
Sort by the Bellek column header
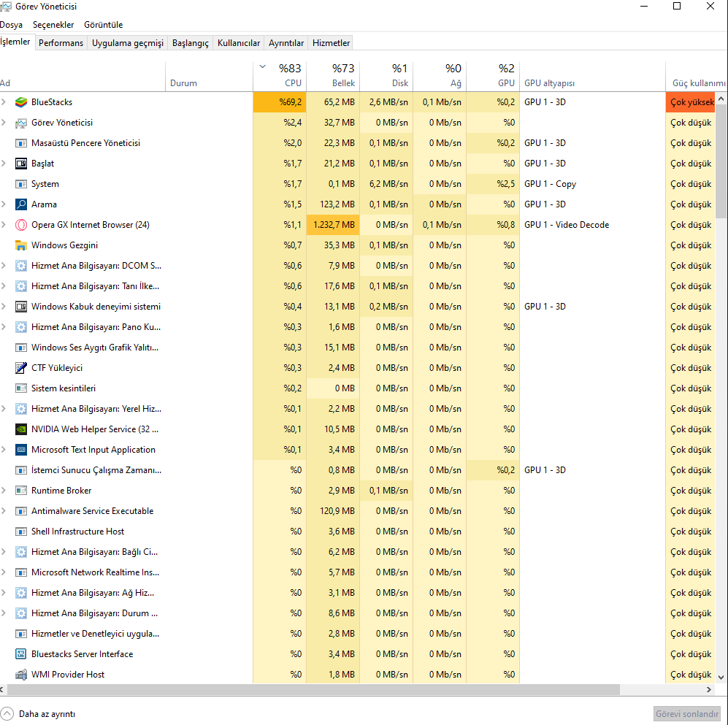tap(333, 76)
